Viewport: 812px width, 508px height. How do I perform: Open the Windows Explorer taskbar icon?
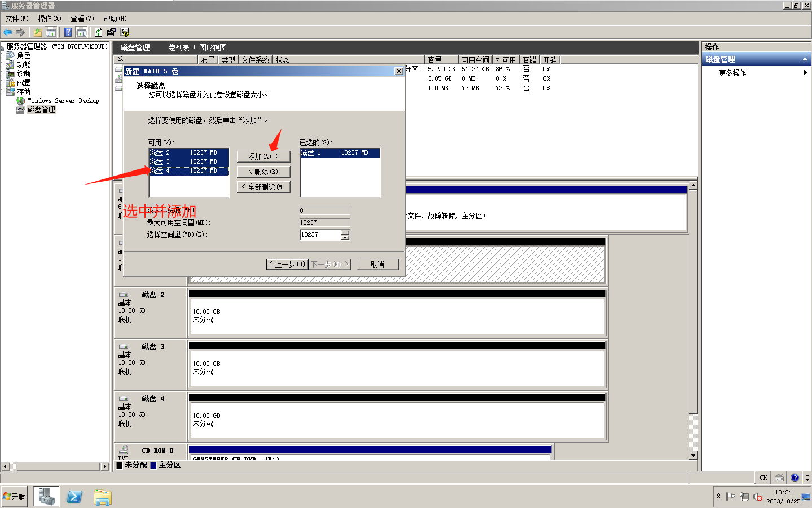tap(103, 497)
